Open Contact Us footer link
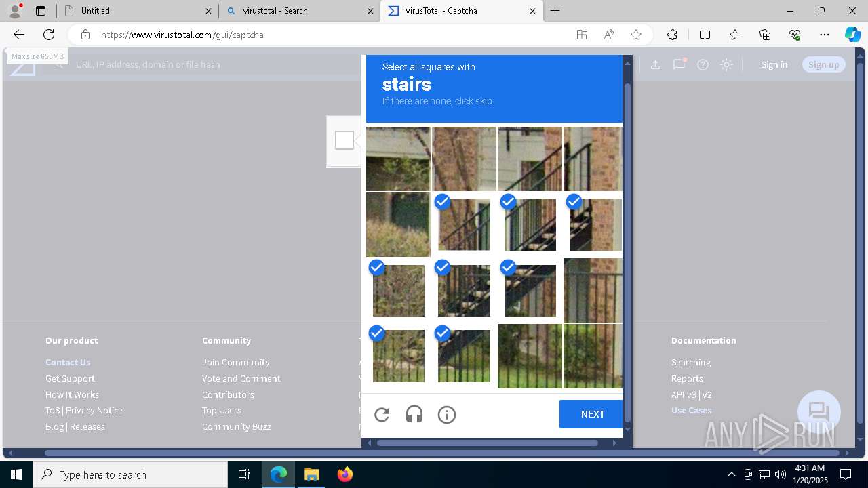 [68, 362]
